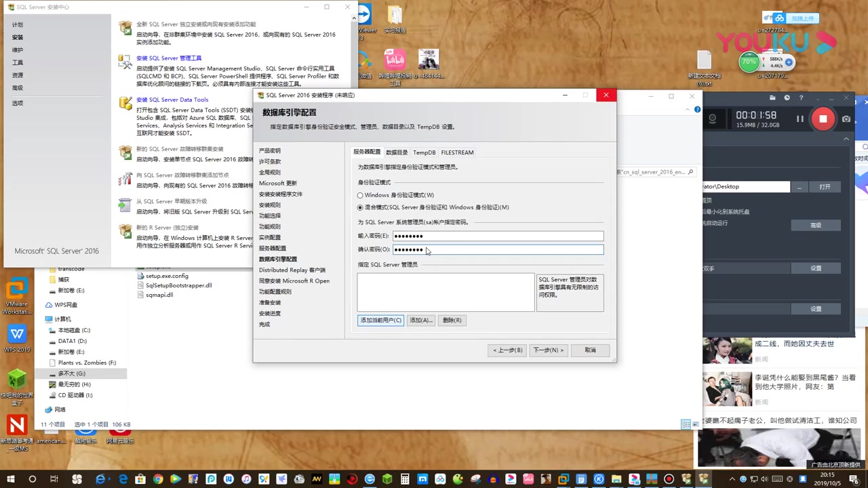Open the WPS 2019 desktop icon

[x=17, y=338]
